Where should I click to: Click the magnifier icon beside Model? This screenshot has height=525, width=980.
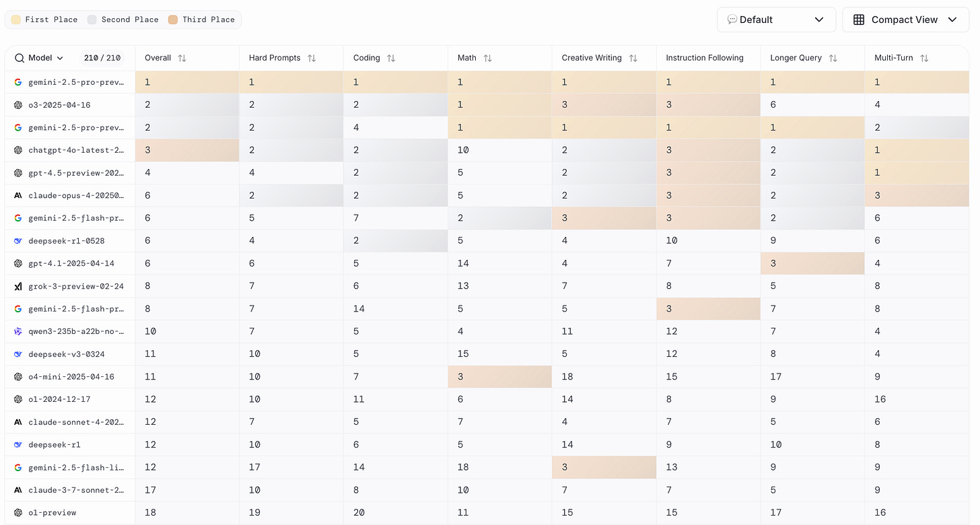(20, 59)
